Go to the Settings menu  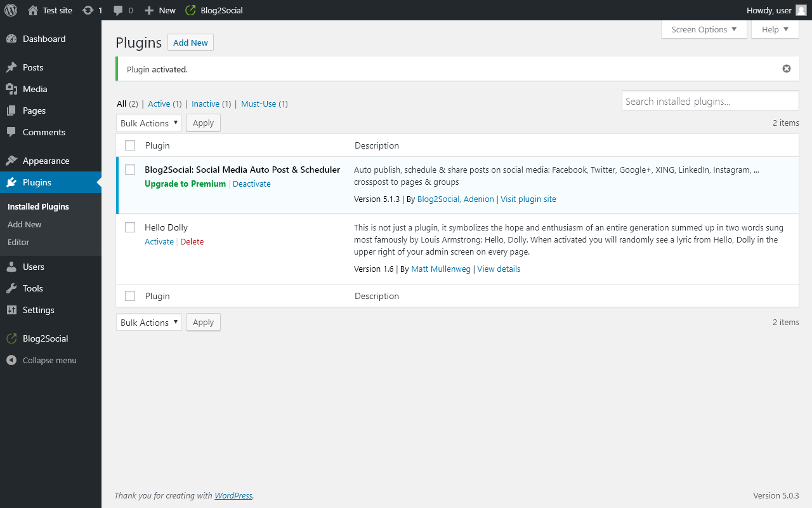51,310
